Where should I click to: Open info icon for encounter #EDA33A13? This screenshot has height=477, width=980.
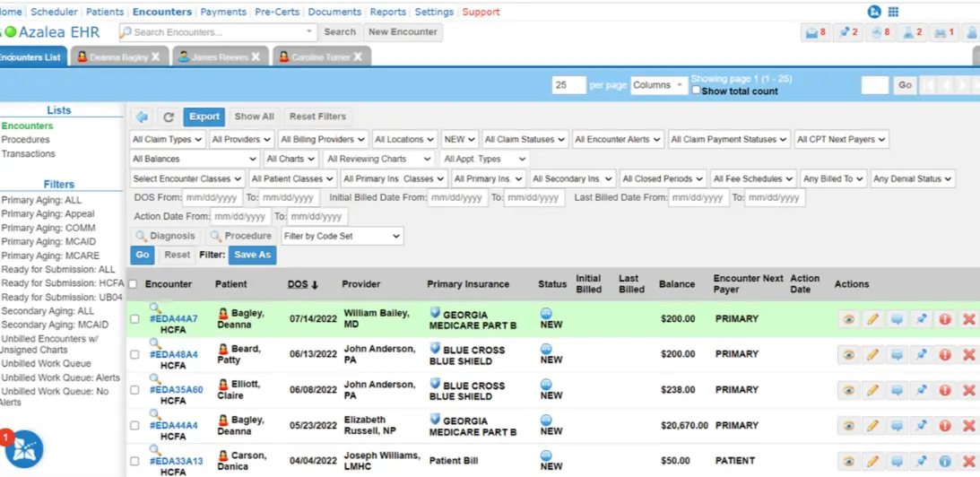[944, 462]
